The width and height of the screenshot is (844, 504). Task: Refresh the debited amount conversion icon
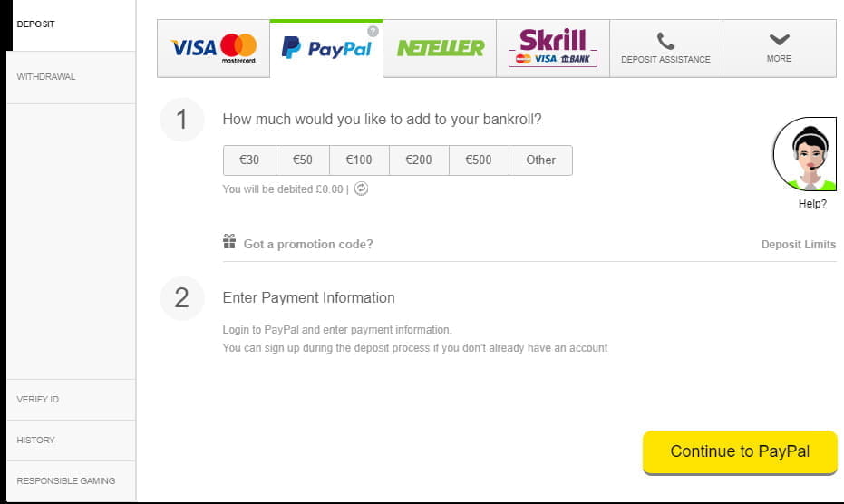pyautogui.click(x=361, y=189)
